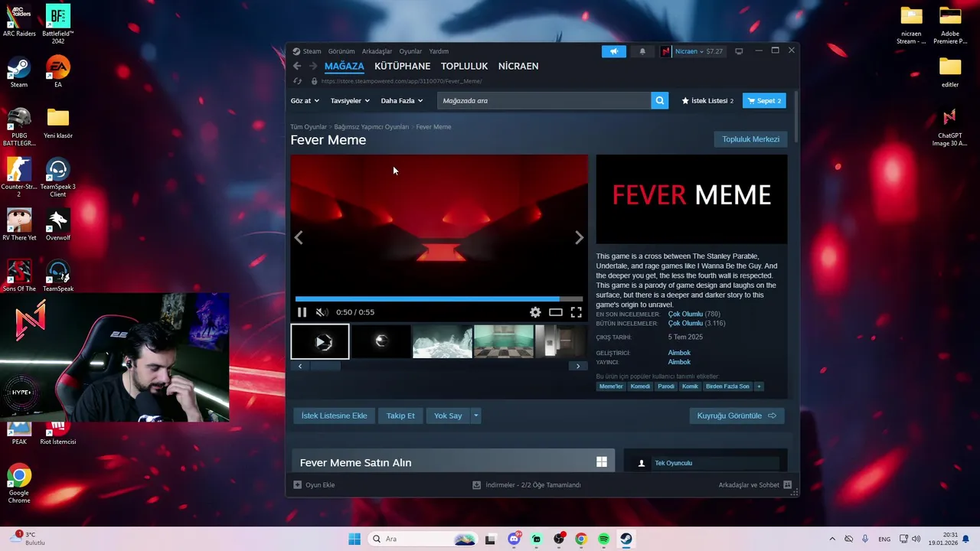Seek on the trailer progress bar
Image resolution: width=980 pixels, height=551 pixels.
(439, 298)
